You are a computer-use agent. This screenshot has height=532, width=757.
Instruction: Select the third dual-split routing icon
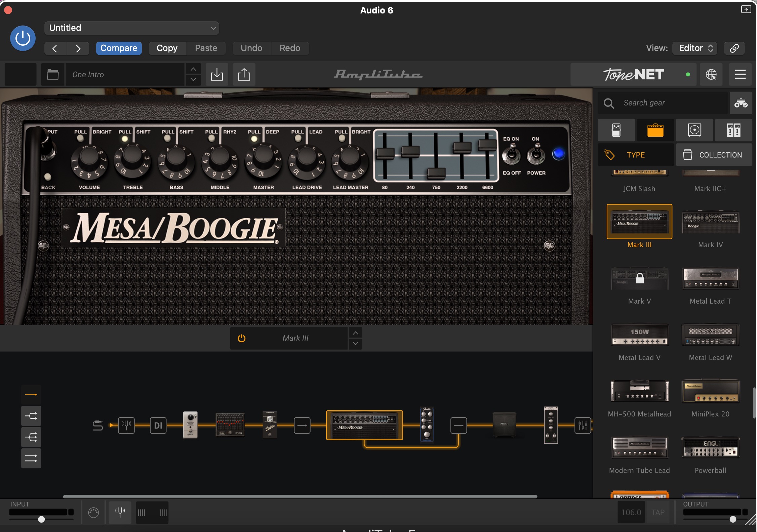(31, 437)
